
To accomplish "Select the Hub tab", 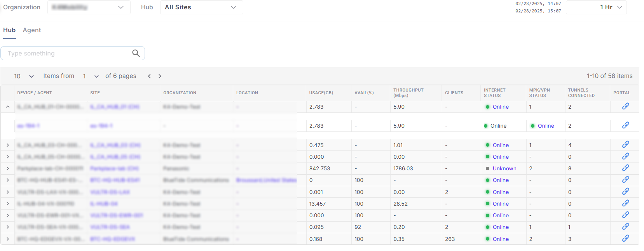I will click(9, 30).
